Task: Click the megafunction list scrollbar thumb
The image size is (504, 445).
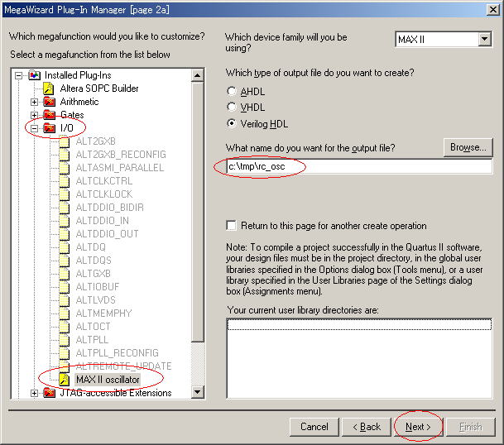Action: tap(197, 212)
